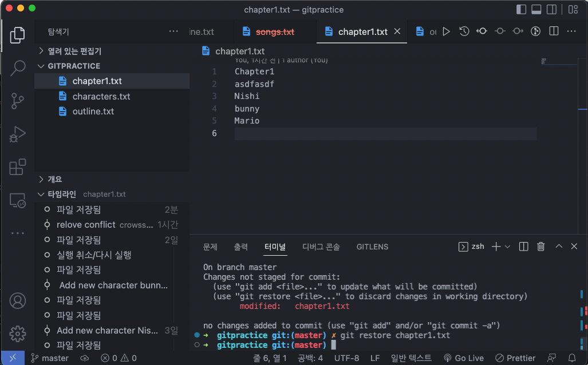The image size is (588, 365).
Task: Click master branch in status bar
Action: click(50, 358)
